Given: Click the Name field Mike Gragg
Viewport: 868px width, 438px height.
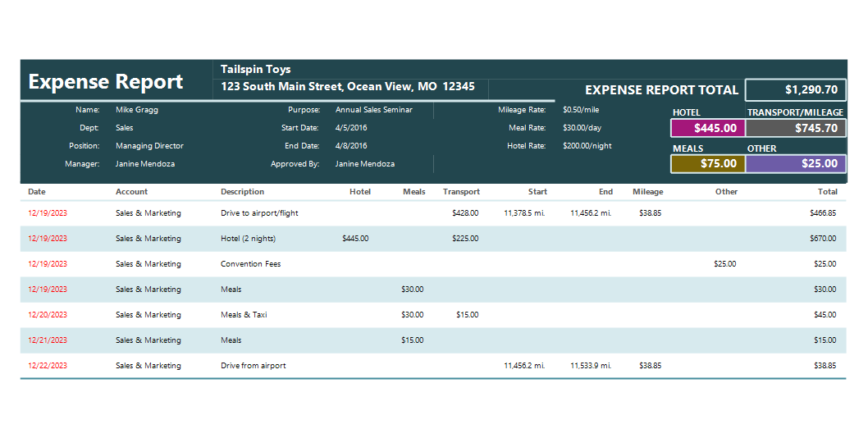Looking at the screenshot, I should pyautogui.click(x=137, y=110).
